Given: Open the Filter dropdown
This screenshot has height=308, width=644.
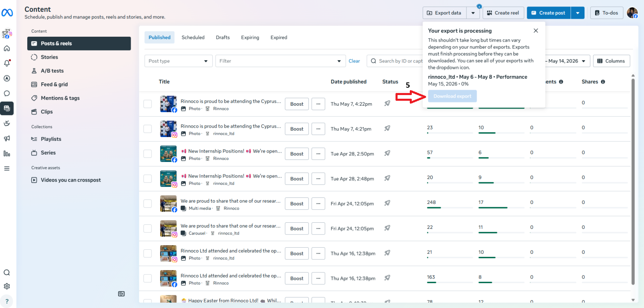Looking at the screenshot, I should tap(280, 61).
